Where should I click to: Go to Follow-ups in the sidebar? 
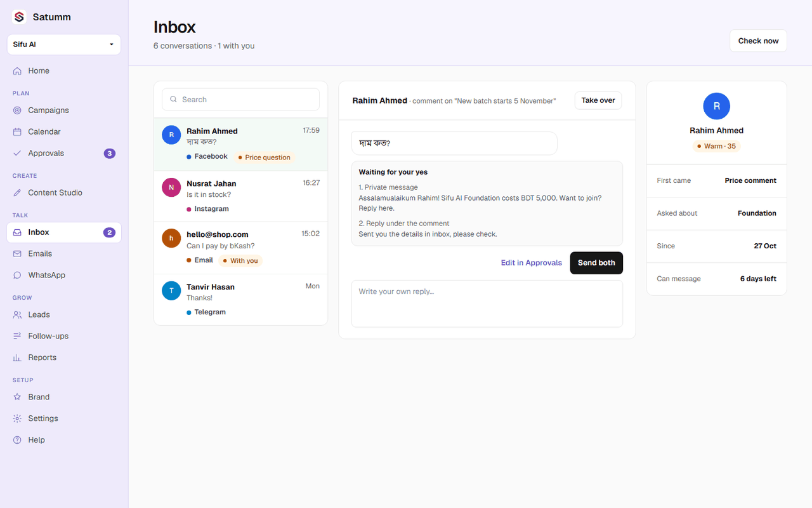click(64, 337)
